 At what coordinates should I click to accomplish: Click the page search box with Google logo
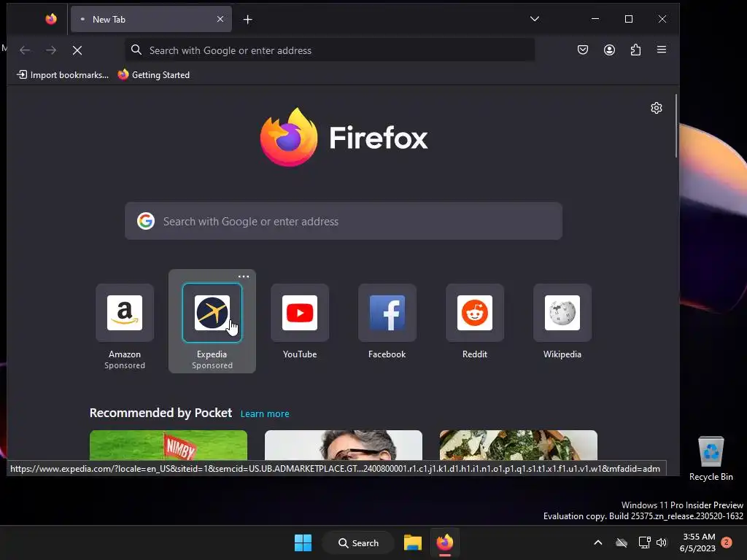click(x=344, y=221)
